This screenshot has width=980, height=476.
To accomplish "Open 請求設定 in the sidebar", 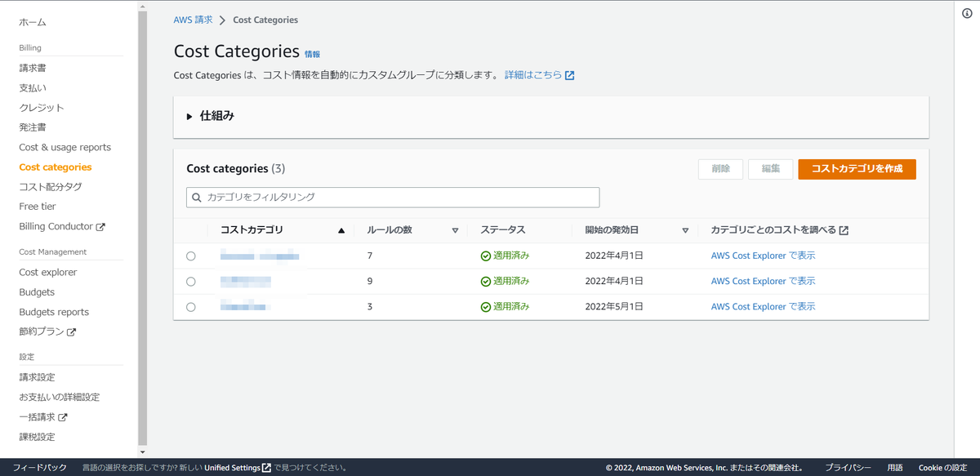I will pos(37,377).
